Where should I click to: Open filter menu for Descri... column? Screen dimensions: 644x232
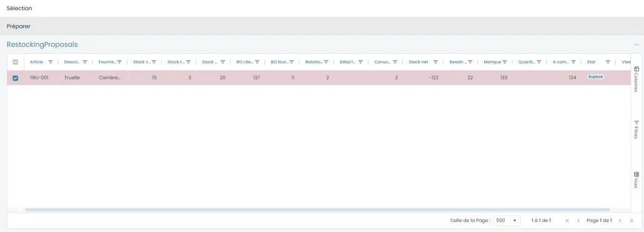tap(85, 62)
